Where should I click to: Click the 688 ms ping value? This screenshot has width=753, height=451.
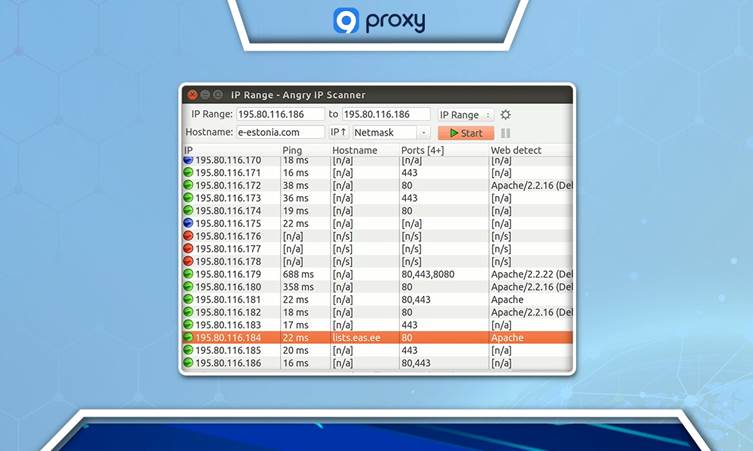pyautogui.click(x=298, y=274)
